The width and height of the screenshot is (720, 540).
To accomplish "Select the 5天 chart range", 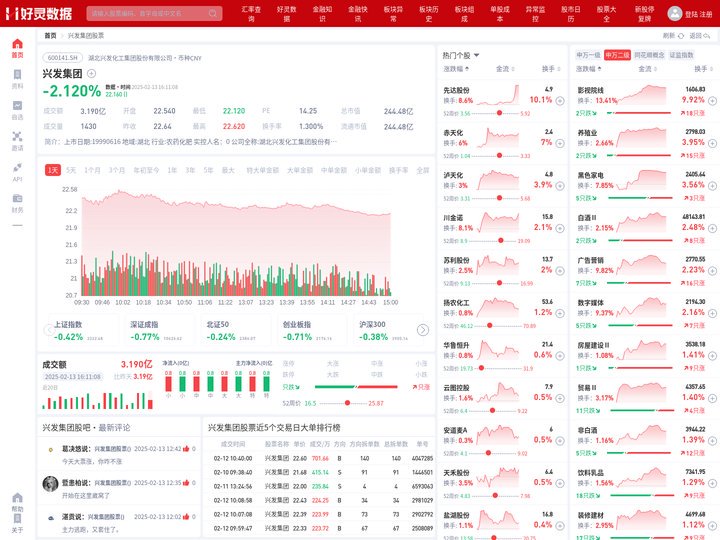I will (x=71, y=170).
